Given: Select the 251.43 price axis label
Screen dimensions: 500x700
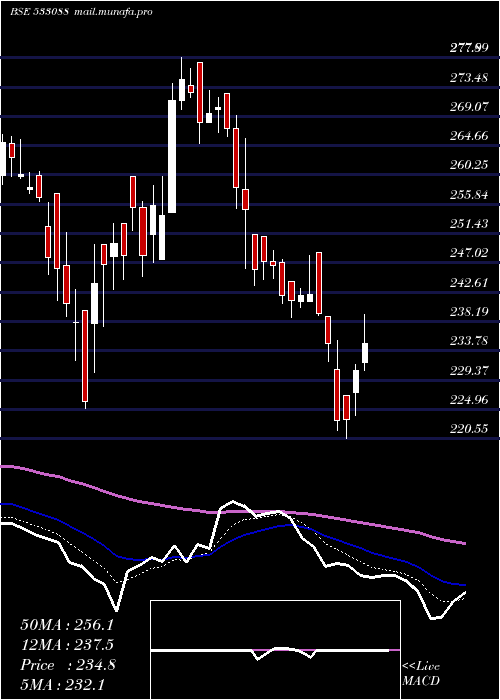Looking at the screenshot, I should (469, 224).
